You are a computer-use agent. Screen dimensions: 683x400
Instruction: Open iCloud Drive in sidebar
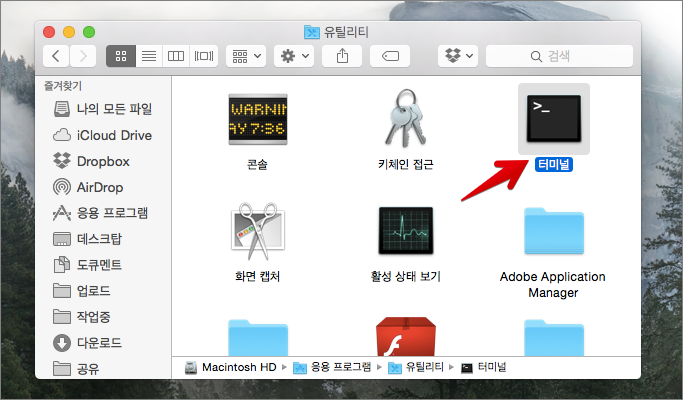[x=103, y=135]
